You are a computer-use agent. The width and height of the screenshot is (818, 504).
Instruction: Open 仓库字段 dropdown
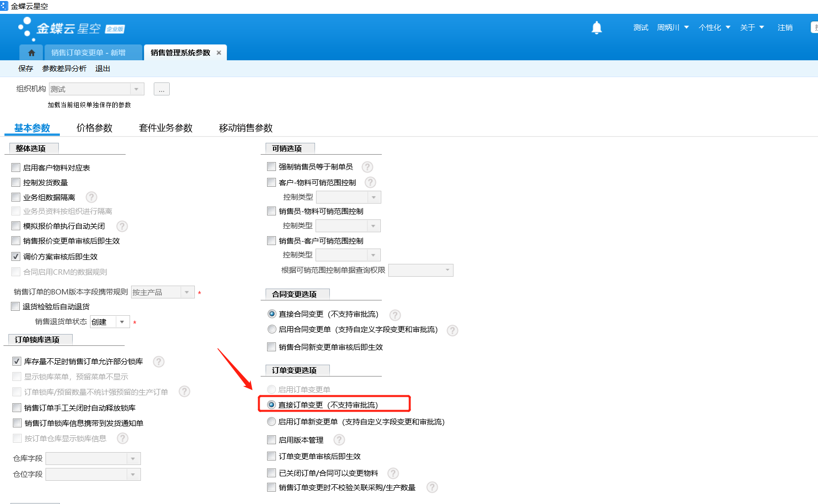point(133,459)
